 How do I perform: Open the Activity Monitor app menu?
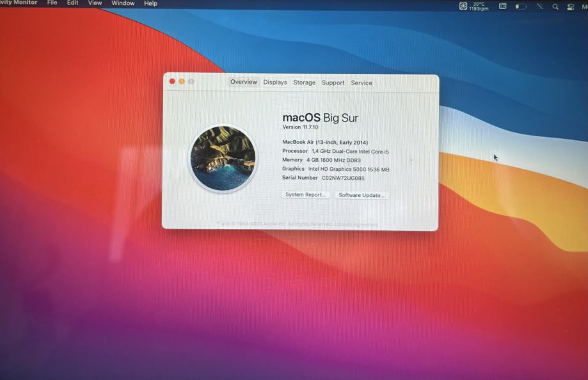point(19,3)
